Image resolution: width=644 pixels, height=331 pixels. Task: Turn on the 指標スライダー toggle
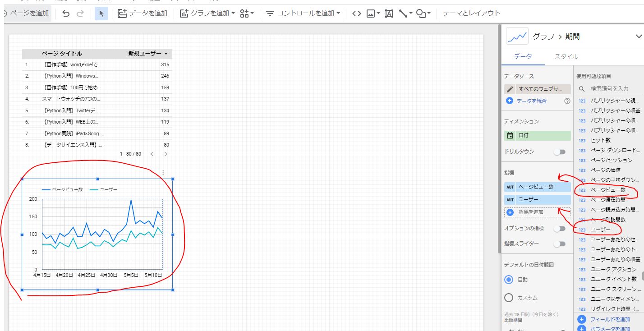[x=559, y=244]
